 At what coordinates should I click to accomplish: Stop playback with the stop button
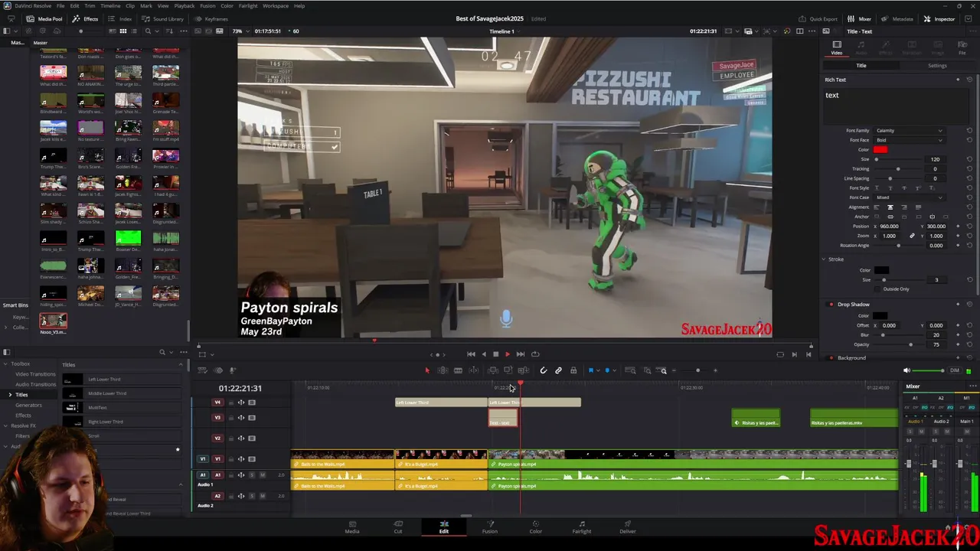coord(495,354)
